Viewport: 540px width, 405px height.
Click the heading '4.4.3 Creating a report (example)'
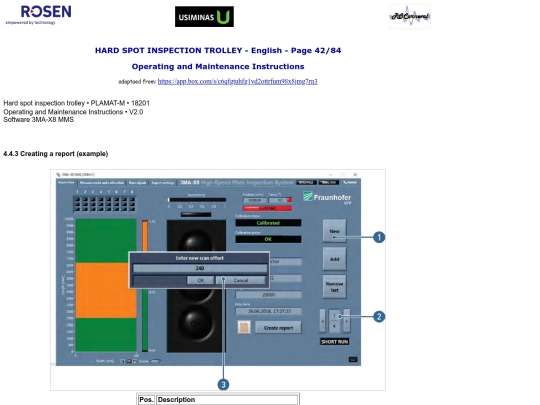[x=55, y=154]
